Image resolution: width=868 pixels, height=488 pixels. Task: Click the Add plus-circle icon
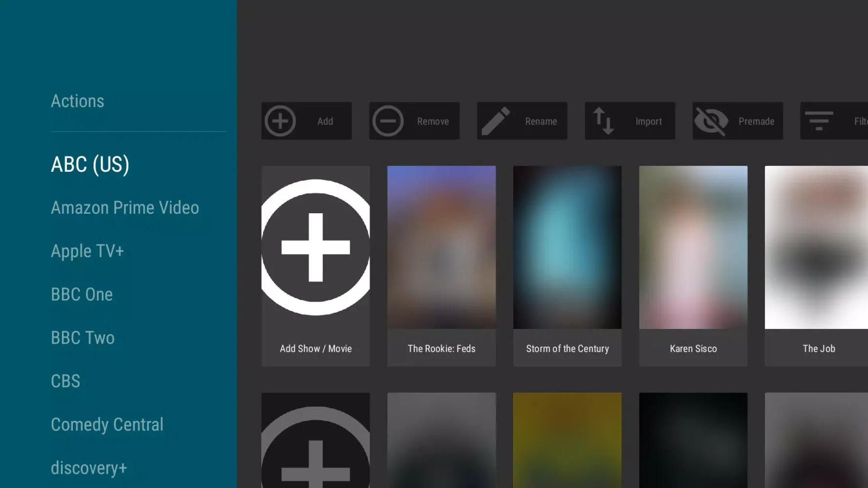pos(280,121)
